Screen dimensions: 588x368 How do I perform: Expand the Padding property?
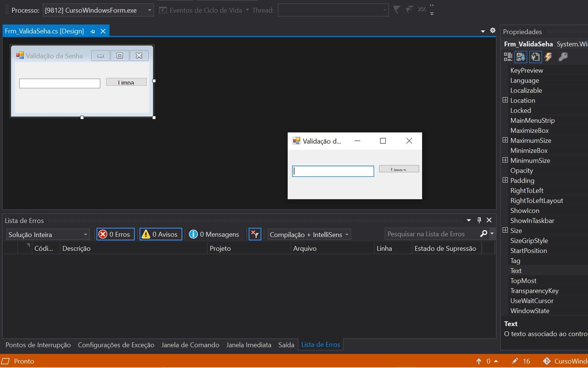(505, 180)
